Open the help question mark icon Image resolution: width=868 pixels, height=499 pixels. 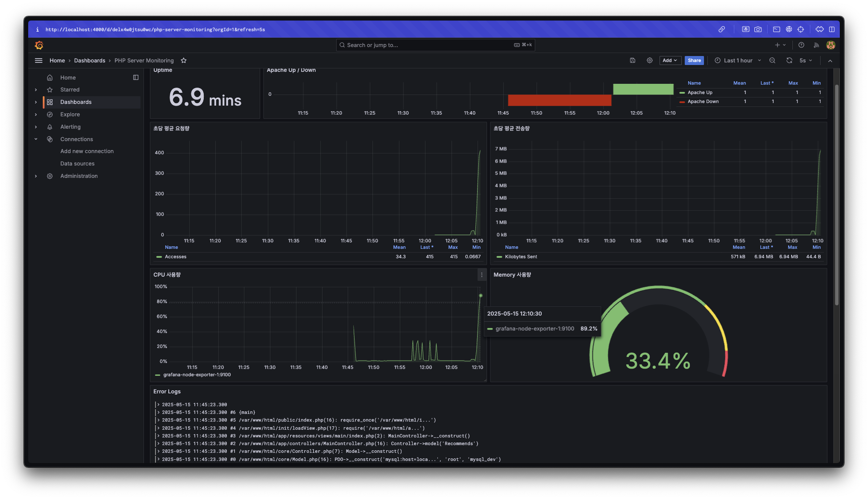(801, 45)
